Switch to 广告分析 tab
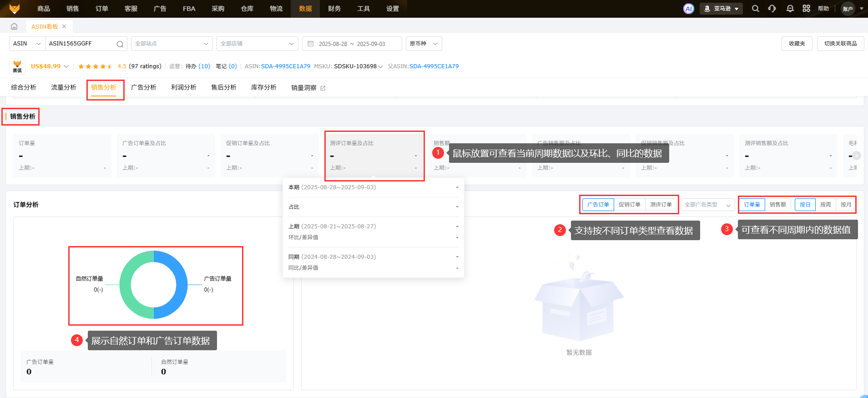Image resolution: width=868 pixels, height=398 pixels. [144, 87]
